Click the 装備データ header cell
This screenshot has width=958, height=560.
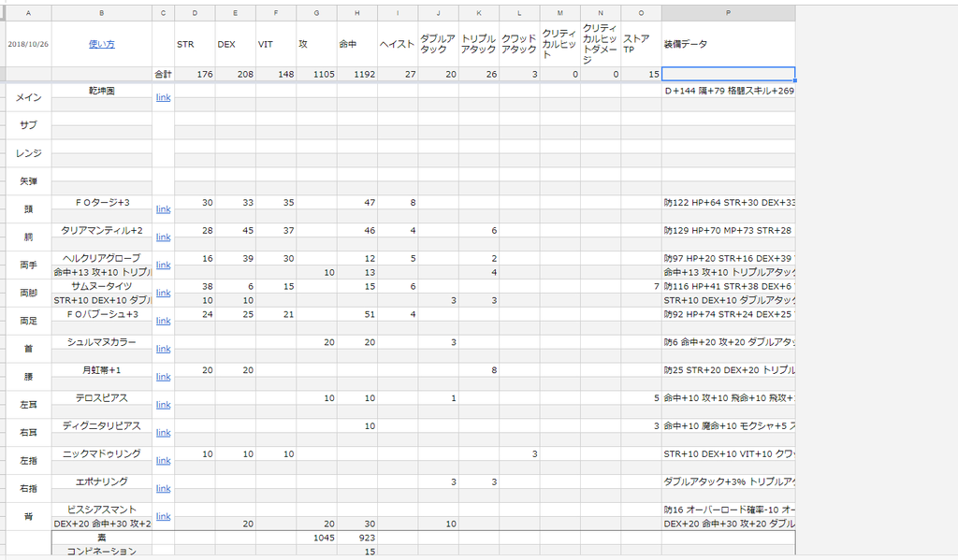coord(728,44)
